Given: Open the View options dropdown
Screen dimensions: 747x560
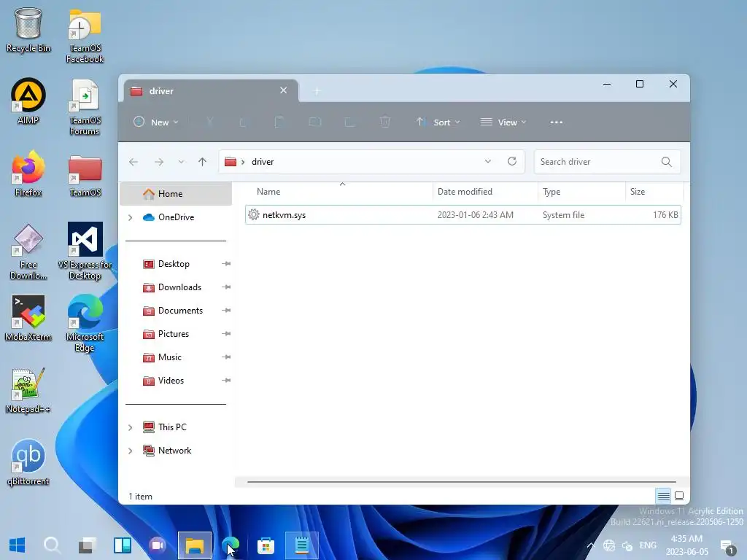Looking at the screenshot, I should coord(503,122).
